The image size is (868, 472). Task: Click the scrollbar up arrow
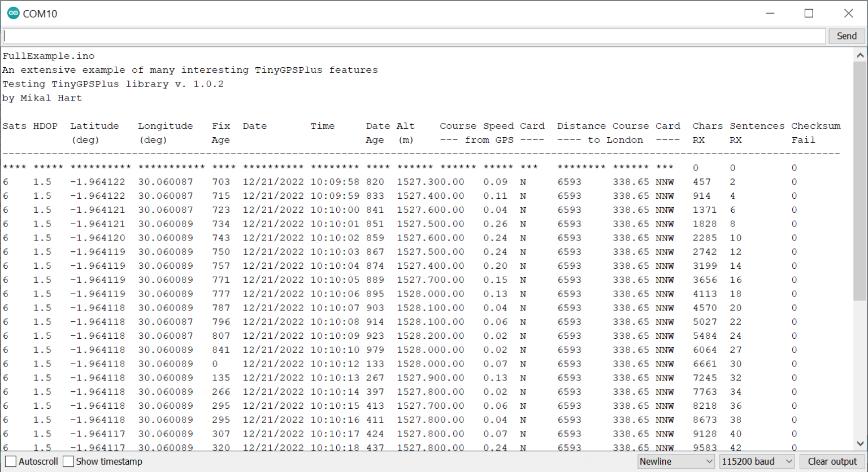tap(860, 55)
